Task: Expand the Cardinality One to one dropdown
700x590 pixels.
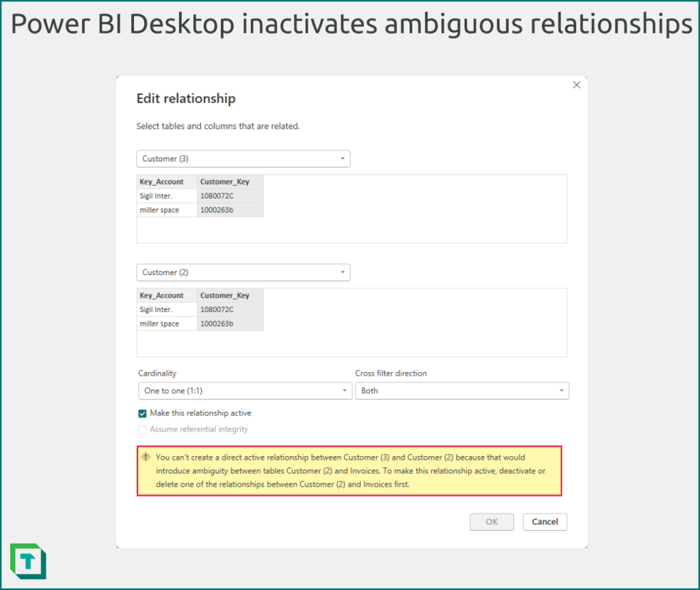Action: pyautogui.click(x=245, y=391)
